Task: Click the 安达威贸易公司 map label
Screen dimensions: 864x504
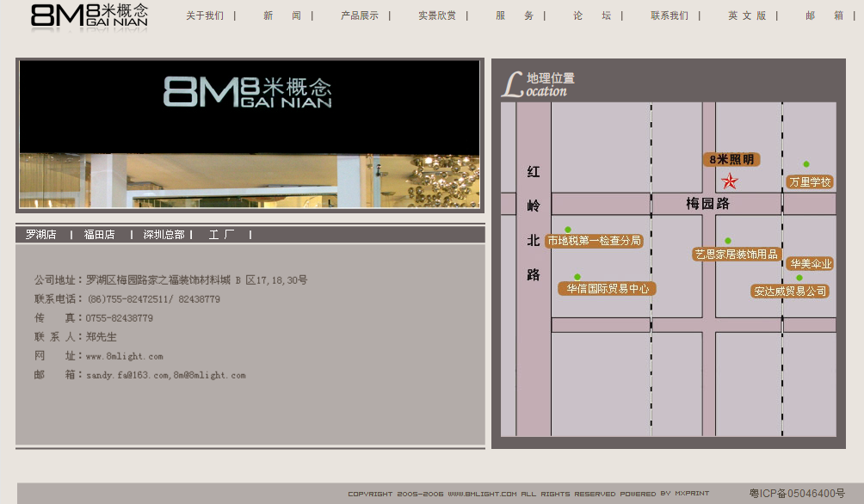Action: tap(788, 291)
